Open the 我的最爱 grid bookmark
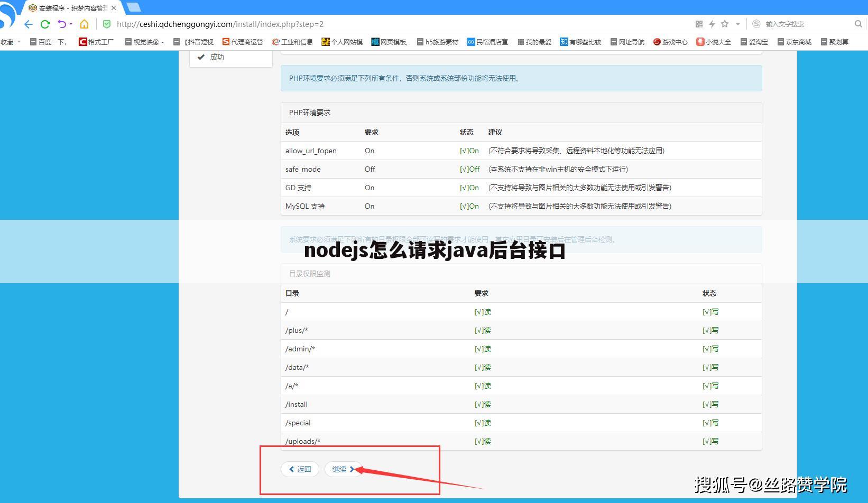 (534, 42)
